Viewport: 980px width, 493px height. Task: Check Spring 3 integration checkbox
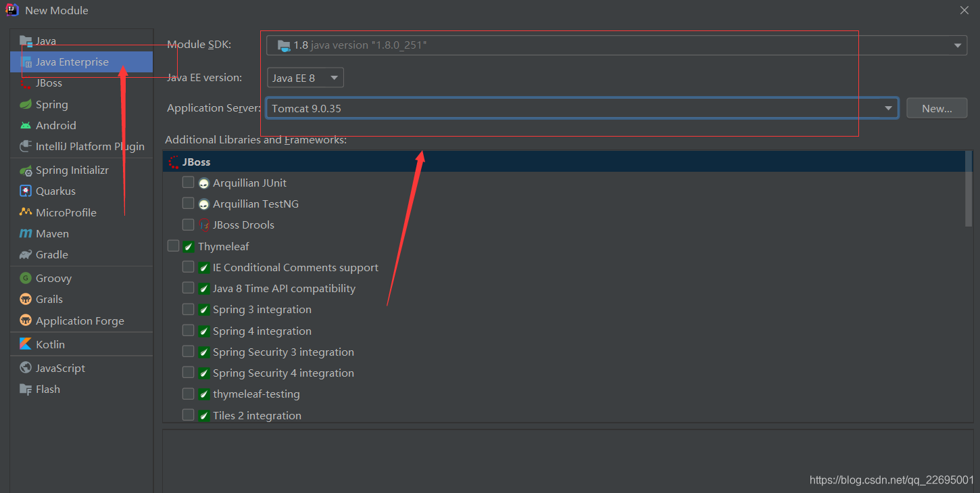pos(189,309)
